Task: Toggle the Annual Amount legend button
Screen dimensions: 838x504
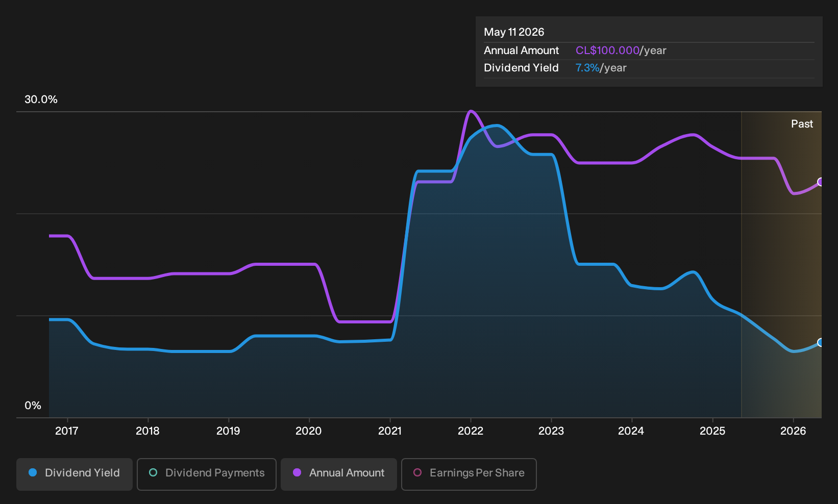Action: pos(339,474)
